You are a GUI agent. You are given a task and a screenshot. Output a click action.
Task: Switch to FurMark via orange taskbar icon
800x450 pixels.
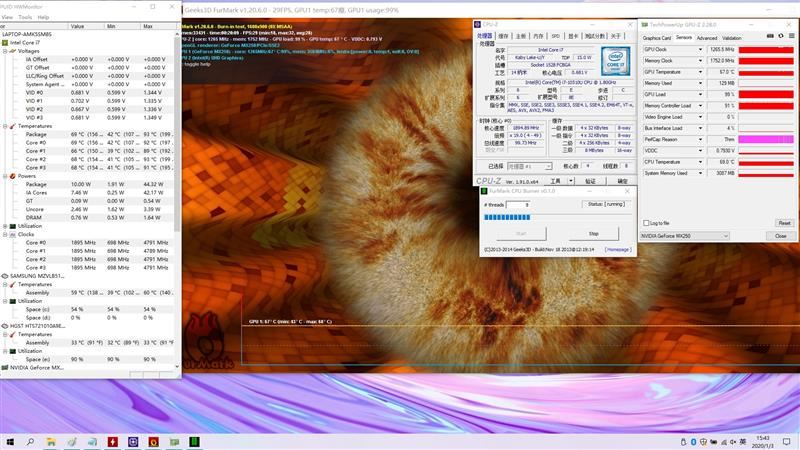click(x=154, y=442)
